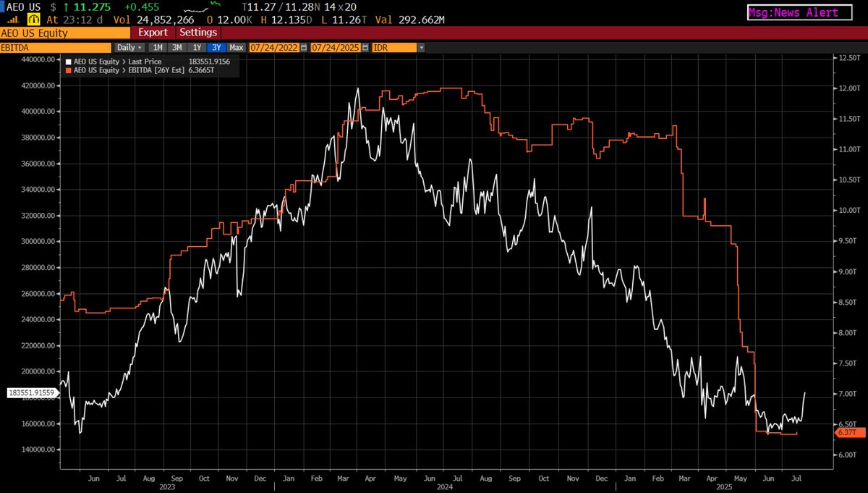This screenshot has width=868, height=493.
Task: Click the end date field 07/24/2025
Action: pyautogui.click(x=336, y=47)
